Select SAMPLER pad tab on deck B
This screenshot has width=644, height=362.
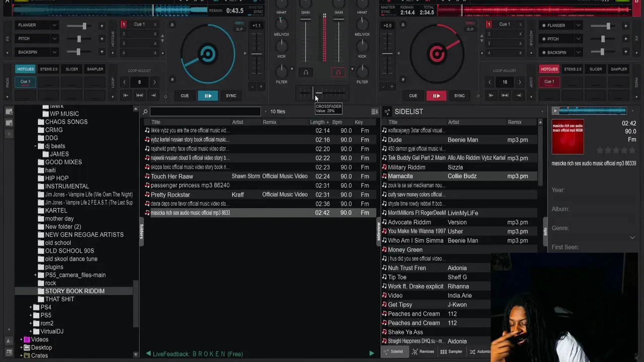point(619,69)
